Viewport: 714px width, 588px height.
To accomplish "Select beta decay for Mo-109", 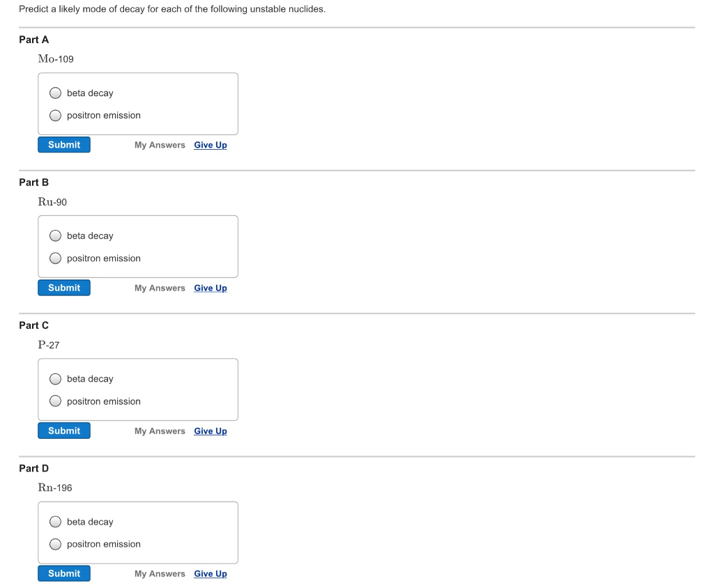I will coord(55,93).
